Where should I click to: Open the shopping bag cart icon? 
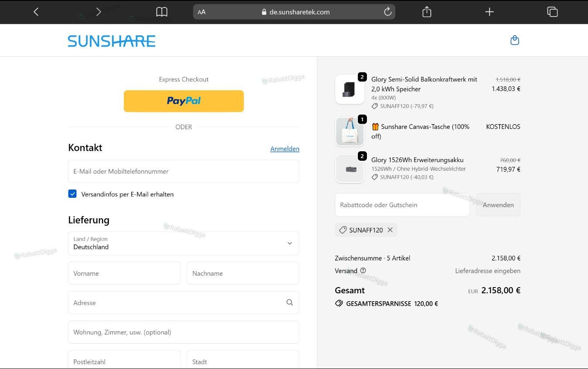515,40
